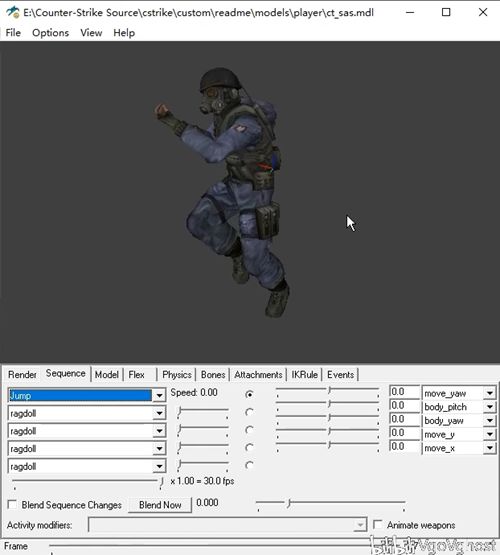Expand the second ragdoll sequence dropdown
Image resolution: width=500 pixels, height=555 pixels.
pos(159,431)
